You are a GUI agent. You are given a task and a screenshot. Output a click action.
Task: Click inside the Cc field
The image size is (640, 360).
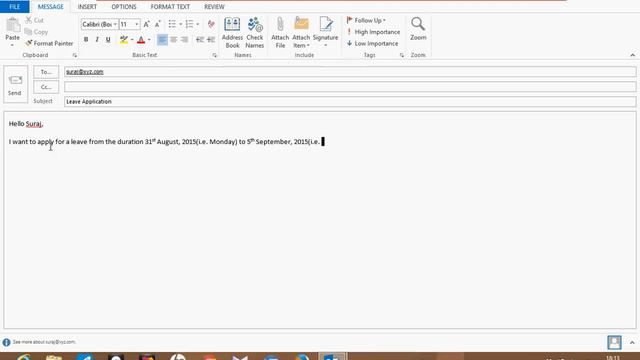(x=350, y=87)
